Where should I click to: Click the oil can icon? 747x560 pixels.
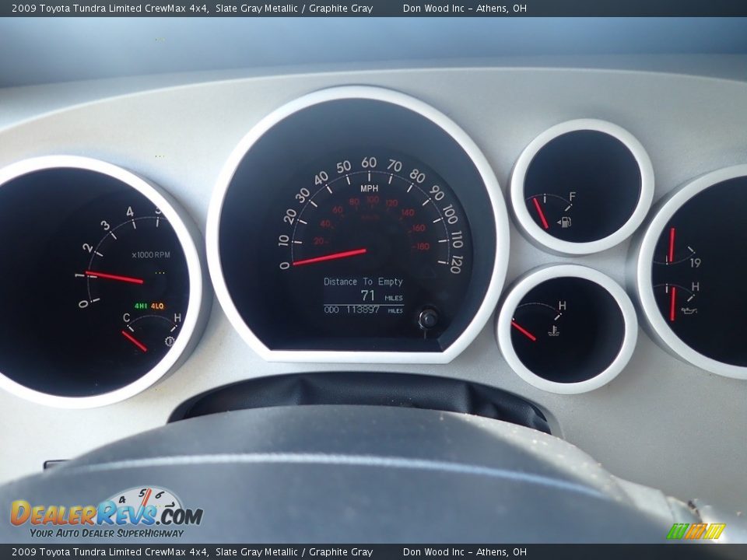click(689, 310)
